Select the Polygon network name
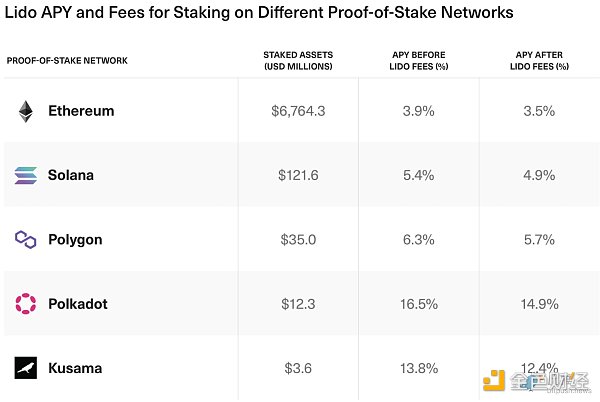The image size is (600, 402). 75,240
